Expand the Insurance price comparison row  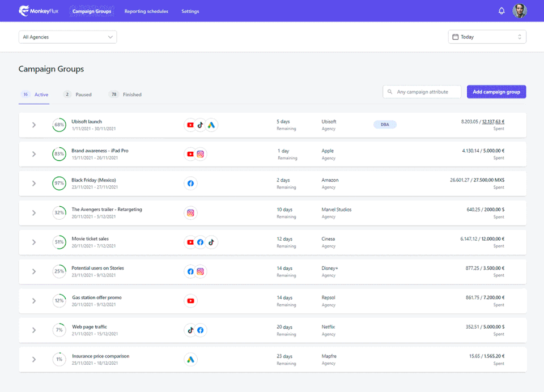(x=34, y=359)
